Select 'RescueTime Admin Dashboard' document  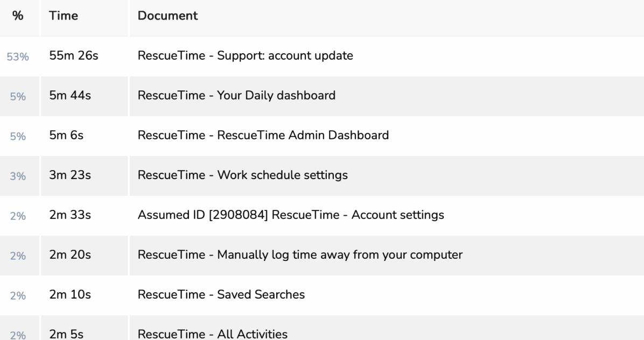[x=263, y=136]
